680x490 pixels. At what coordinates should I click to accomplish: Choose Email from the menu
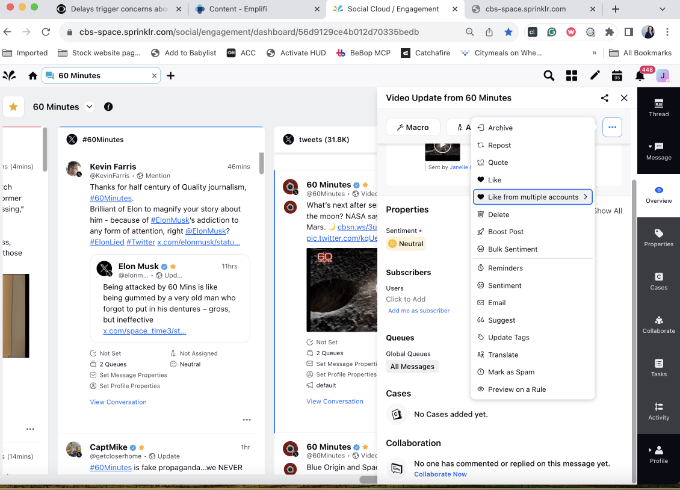[533, 303]
